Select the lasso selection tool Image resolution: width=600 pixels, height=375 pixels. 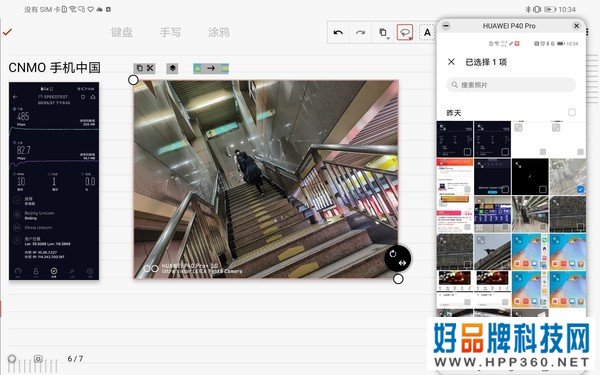405,32
